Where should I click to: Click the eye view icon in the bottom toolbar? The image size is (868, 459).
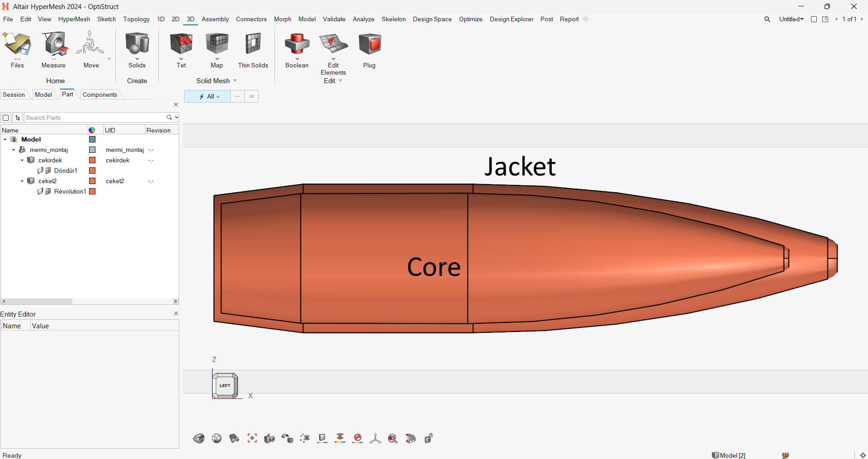[x=199, y=438]
